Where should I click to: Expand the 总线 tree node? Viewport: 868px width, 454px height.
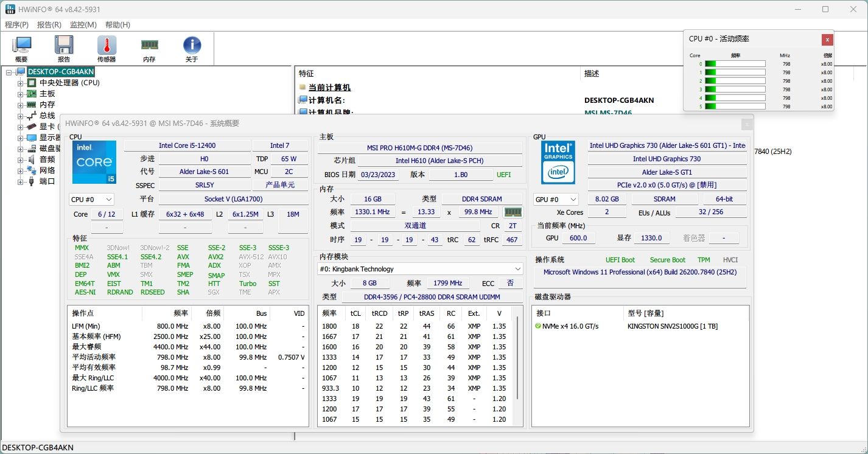click(x=20, y=116)
